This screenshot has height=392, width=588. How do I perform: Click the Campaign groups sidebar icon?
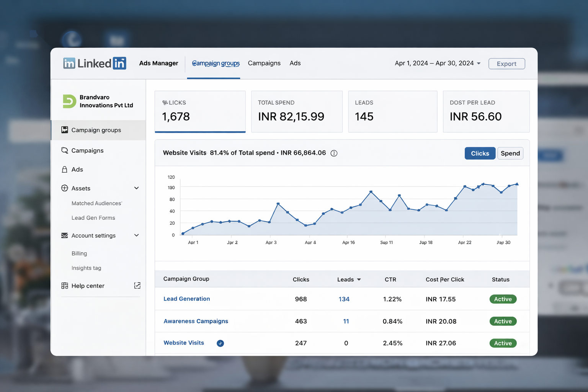coord(65,130)
